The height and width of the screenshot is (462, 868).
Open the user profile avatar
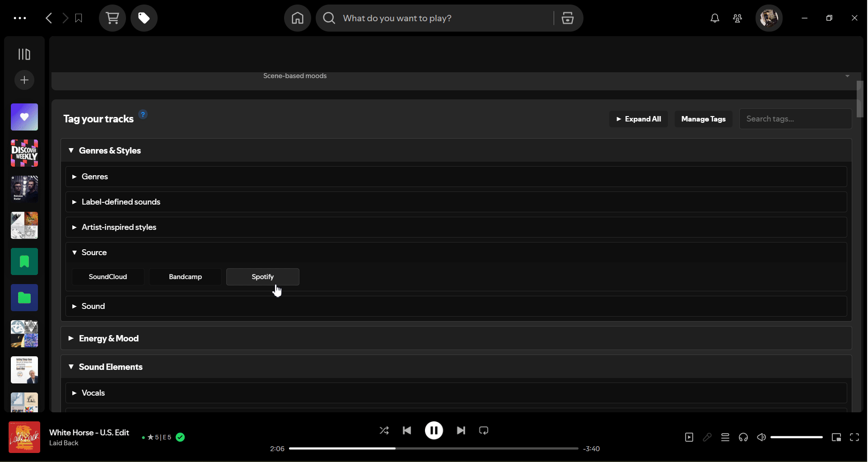coord(769,18)
